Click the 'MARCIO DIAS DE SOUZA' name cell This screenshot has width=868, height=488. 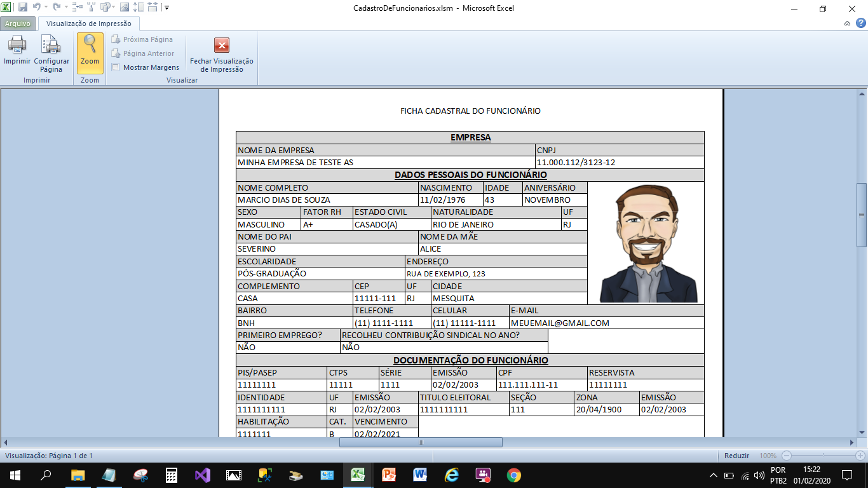(327, 200)
